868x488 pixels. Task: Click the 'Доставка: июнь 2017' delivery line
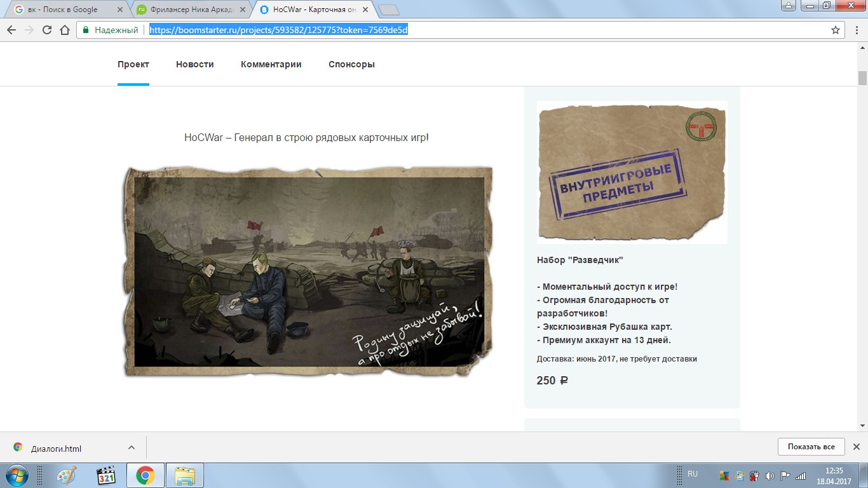click(x=617, y=359)
